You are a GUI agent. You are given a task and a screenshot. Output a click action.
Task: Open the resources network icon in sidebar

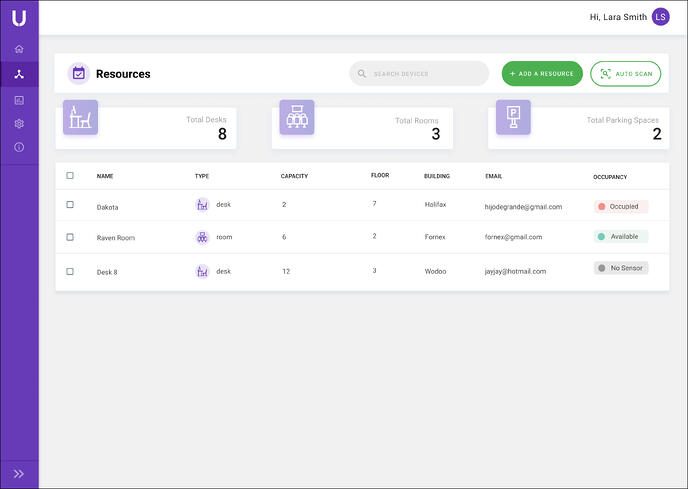click(x=19, y=74)
